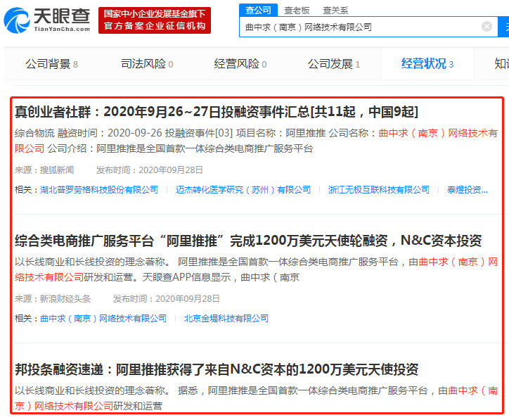Open the 邦投条融资速递 news headline
The width and height of the screenshot is (509, 420).
point(217,369)
